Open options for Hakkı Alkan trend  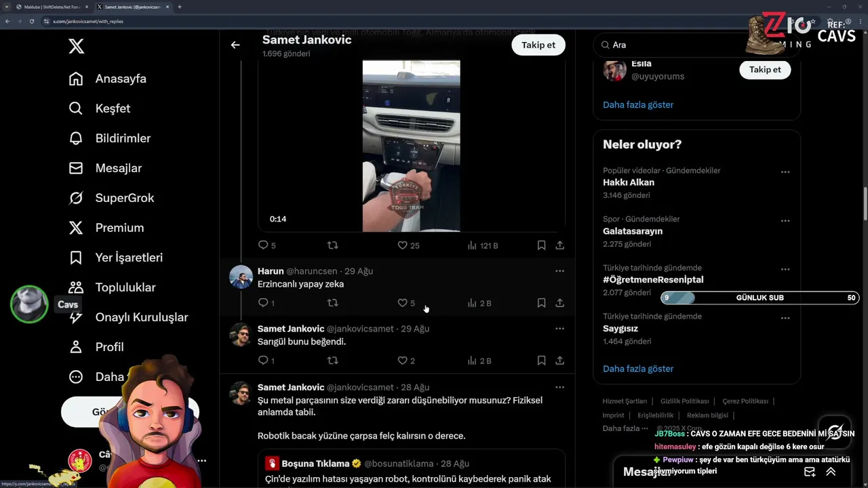click(785, 172)
